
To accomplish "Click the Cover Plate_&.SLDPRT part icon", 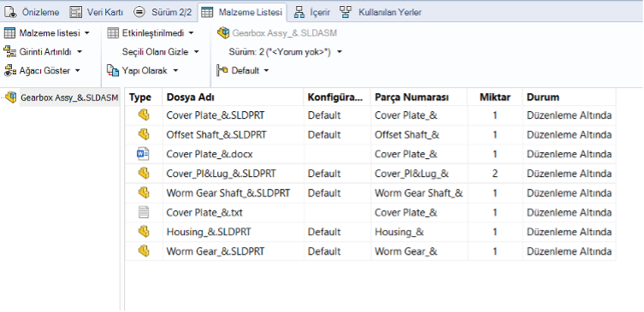I will pyautogui.click(x=144, y=115).
